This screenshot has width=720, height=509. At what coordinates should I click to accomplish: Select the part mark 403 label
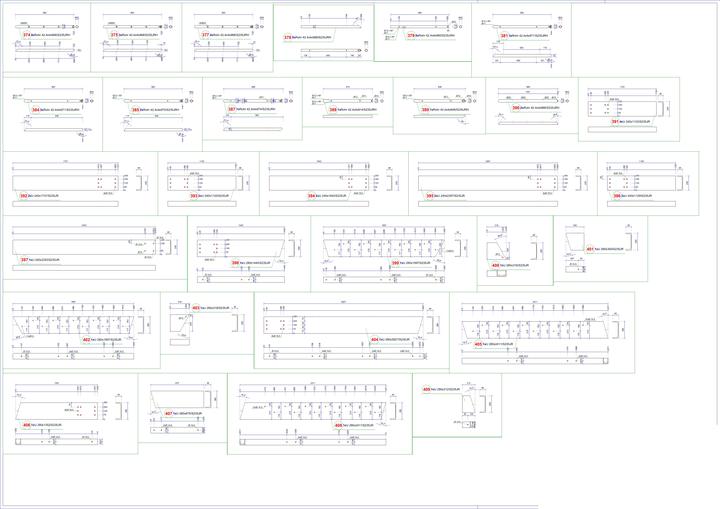(x=196, y=308)
